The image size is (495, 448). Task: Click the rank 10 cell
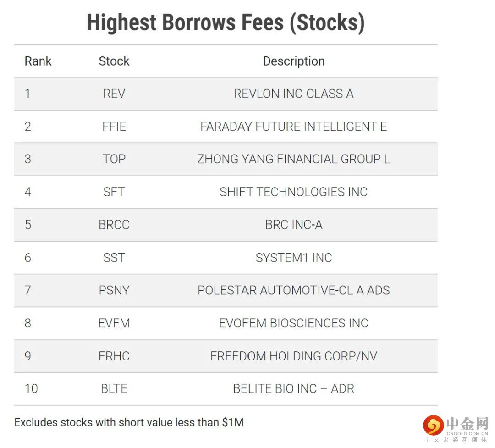(31, 389)
